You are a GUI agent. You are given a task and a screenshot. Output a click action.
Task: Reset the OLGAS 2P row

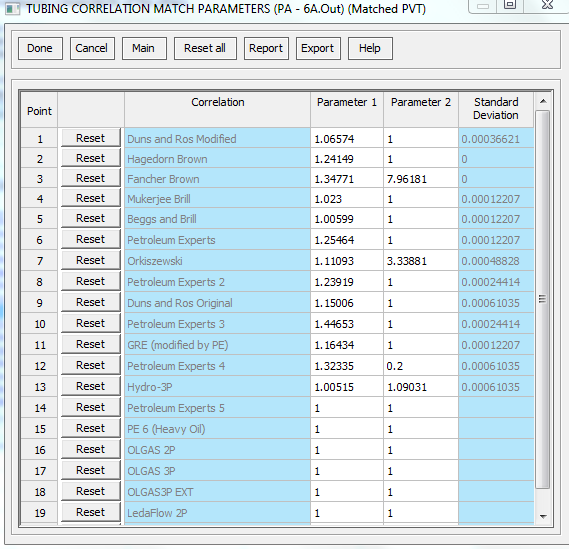(91, 450)
